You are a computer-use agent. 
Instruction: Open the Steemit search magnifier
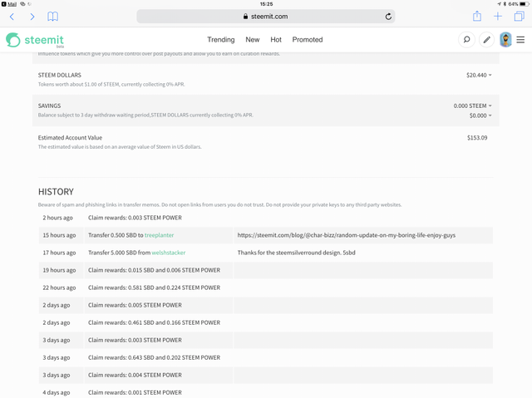click(x=466, y=40)
